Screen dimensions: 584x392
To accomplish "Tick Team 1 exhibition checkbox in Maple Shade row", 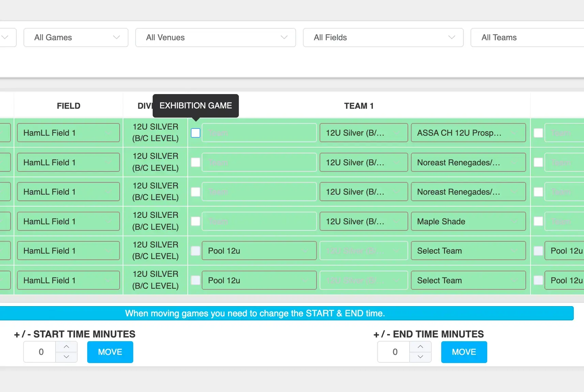I will click(x=196, y=221).
